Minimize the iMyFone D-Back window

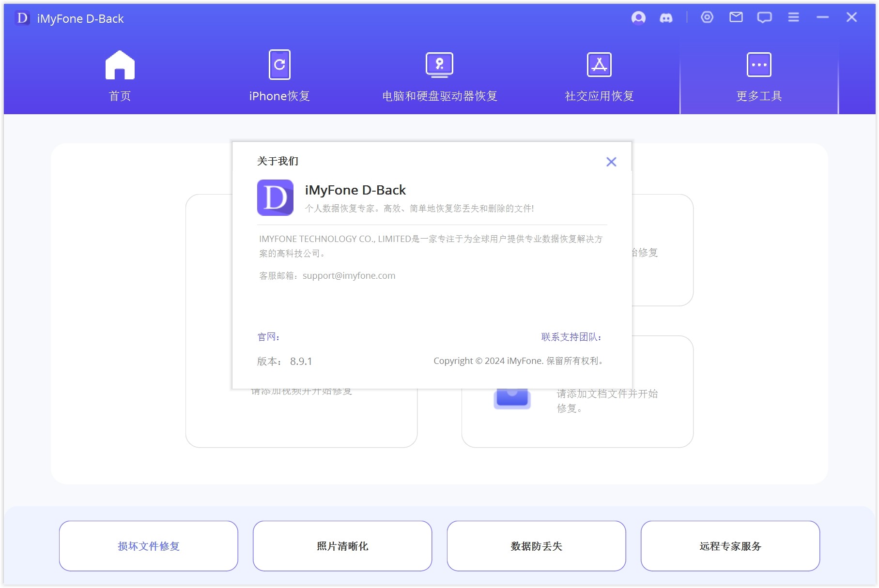823,17
